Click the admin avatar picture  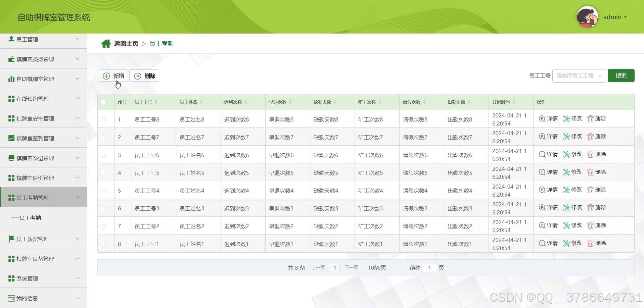click(587, 17)
